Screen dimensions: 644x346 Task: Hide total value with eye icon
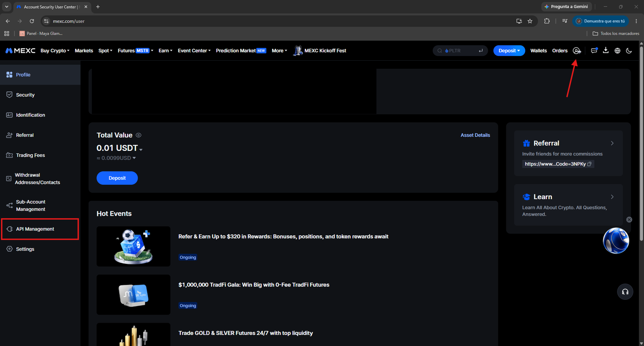click(x=138, y=135)
